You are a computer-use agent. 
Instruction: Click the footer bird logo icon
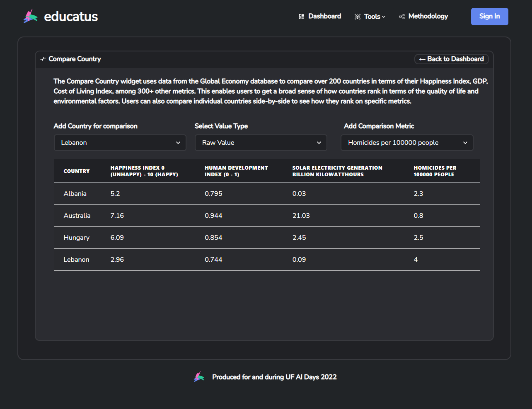point(199,377)
